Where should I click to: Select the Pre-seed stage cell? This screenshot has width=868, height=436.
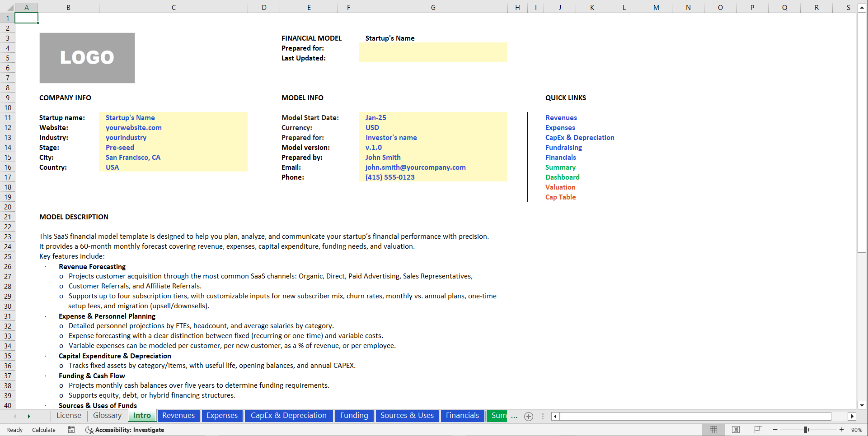pos(119,147)
